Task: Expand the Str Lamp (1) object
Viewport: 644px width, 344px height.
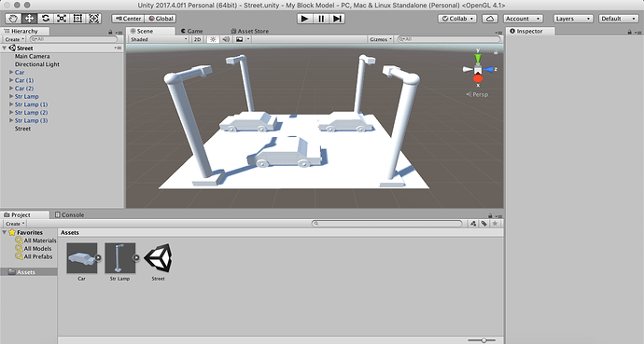Action: point(11,104)
